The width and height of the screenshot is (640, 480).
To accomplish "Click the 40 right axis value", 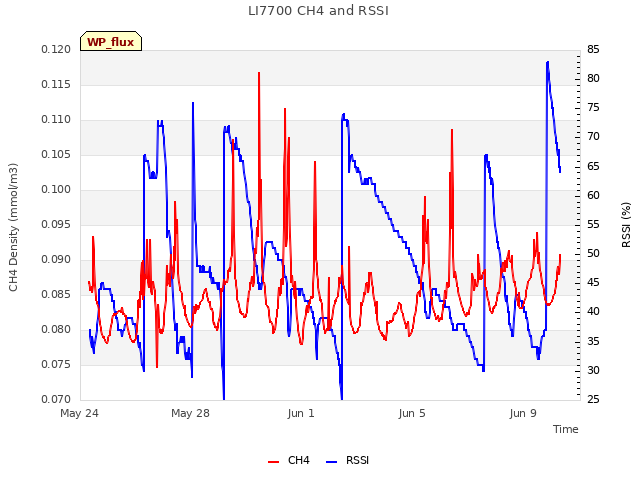I will [593, 312].
